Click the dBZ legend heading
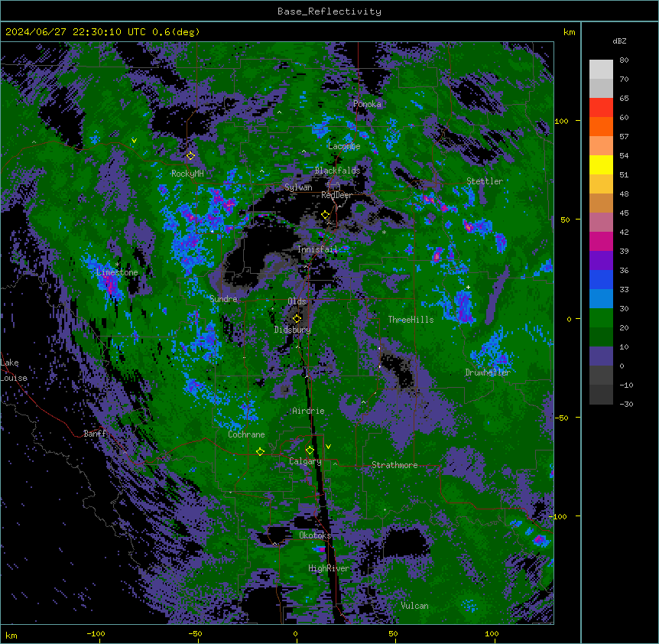This screenshot has height=644, width=659. click(619, 41)
